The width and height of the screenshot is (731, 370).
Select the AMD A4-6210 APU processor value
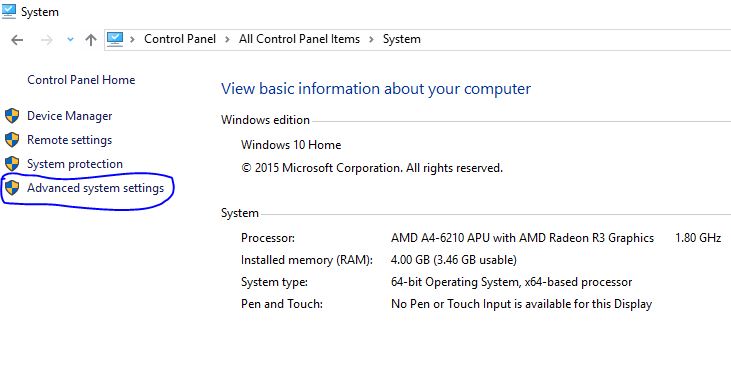click(523, 238)
